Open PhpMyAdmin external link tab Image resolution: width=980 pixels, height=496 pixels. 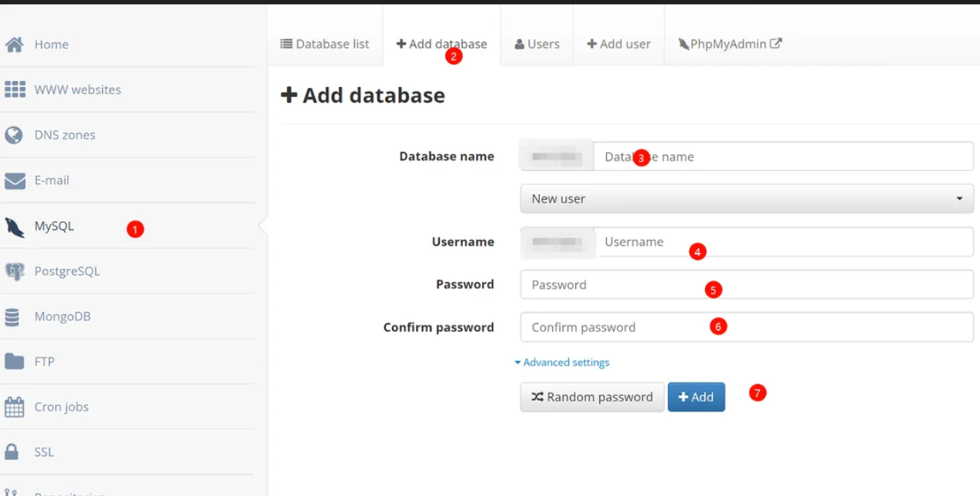(730, 44)
